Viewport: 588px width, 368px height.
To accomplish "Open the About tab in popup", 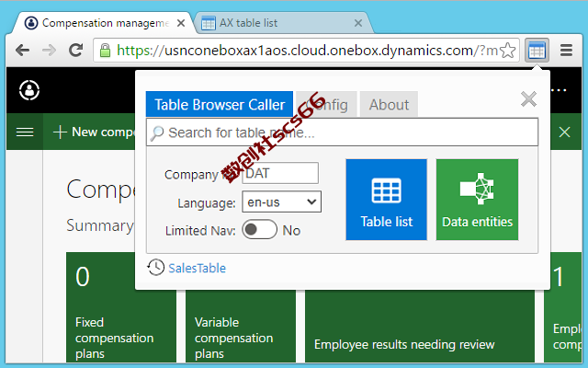I will [x=389, y=104].
